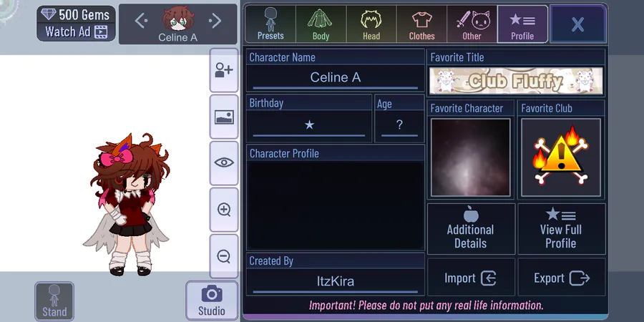Image resolution: width=644 pixels, height=322 pixels.
Task: Edit the Character Name field
Action: point(335,77)
